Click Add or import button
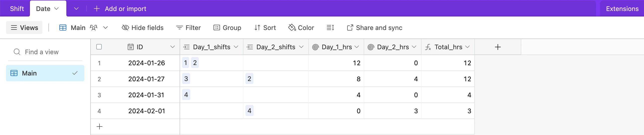The height and width of the screenshot is (135, 644). (120, 8)
